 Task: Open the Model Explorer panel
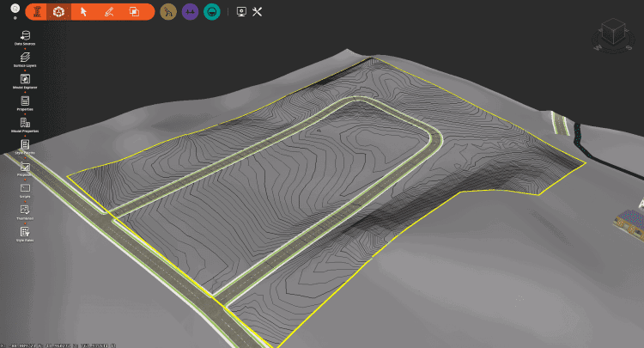(25, 79)
